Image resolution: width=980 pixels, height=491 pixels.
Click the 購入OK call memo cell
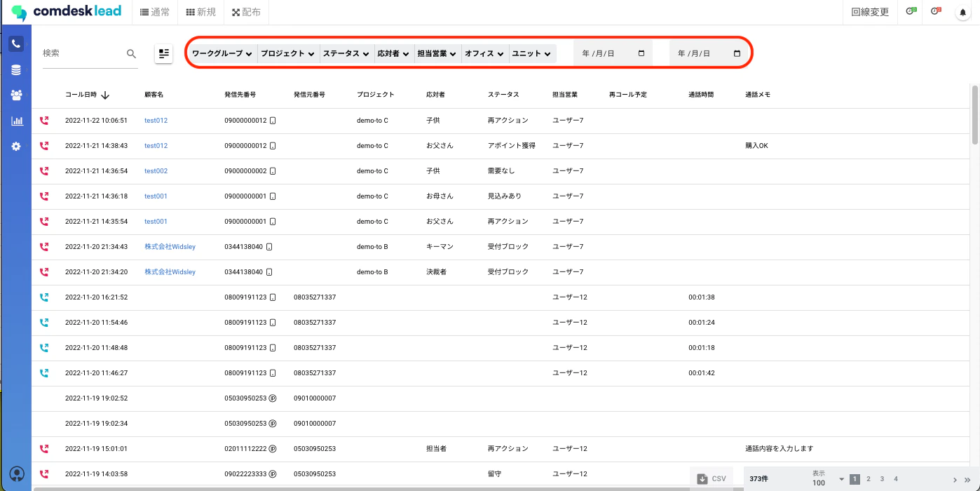click(x=757, y=146)
